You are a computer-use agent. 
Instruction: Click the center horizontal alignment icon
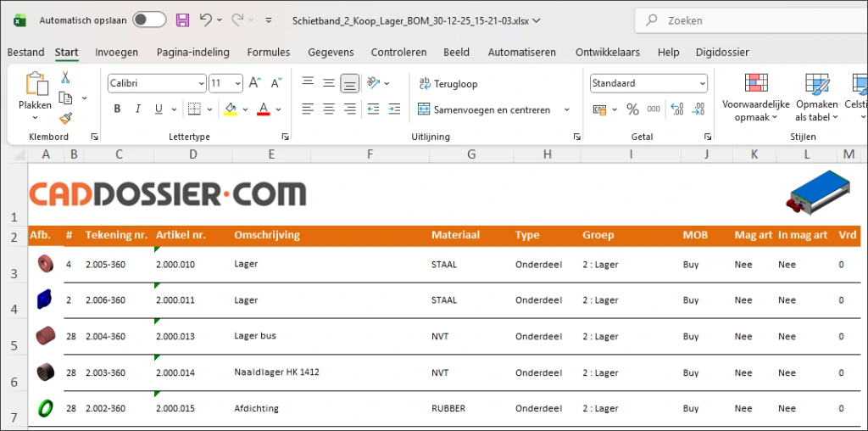pos(328,109)
